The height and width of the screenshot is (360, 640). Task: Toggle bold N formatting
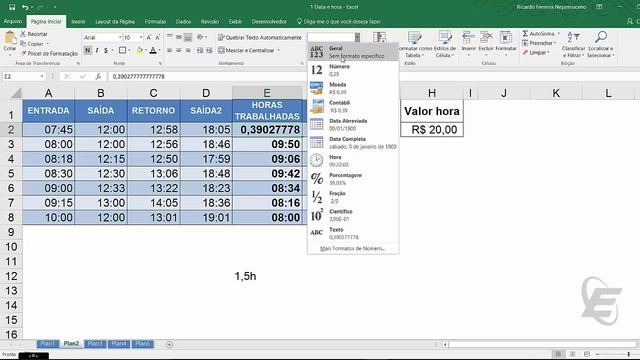click(x=88, y=50)
